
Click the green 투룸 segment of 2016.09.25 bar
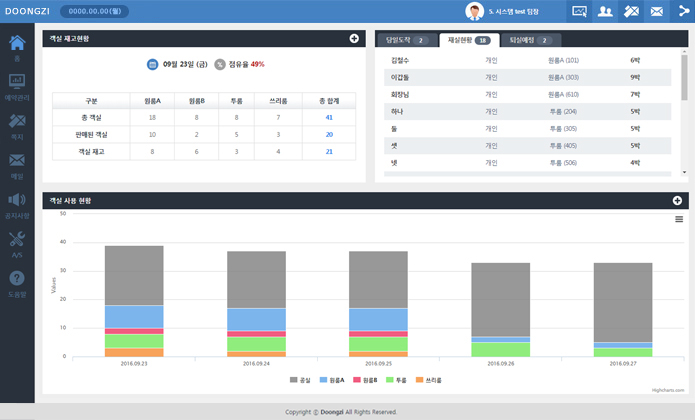378,344
